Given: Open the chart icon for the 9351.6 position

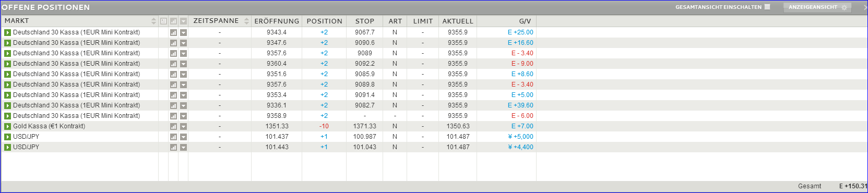Looking at the screenshot, I should click(x=173, y=74).
